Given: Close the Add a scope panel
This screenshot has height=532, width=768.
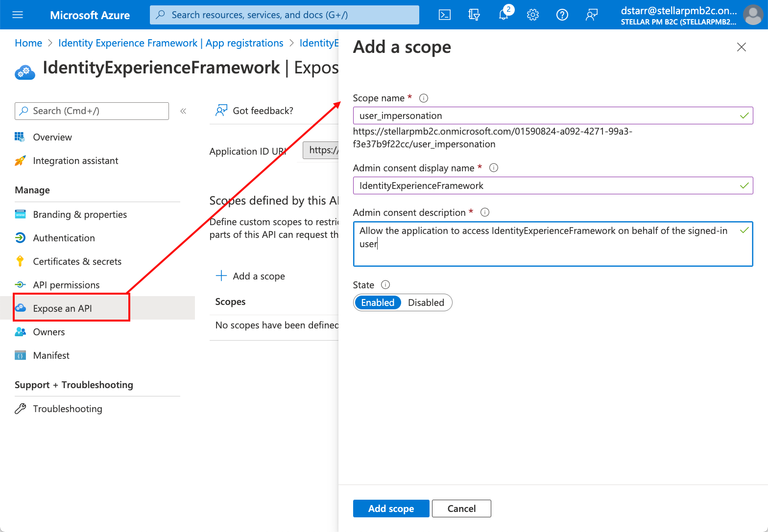Looking at the screenshot, I should tap(742, 47).
